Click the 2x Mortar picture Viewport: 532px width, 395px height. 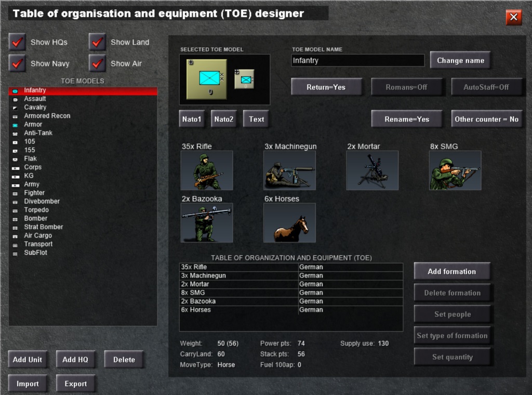click(372, 170)
